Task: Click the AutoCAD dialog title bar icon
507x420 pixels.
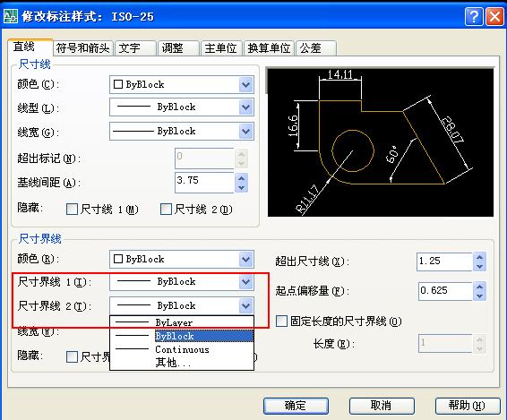Action: (x=11, y=16)
